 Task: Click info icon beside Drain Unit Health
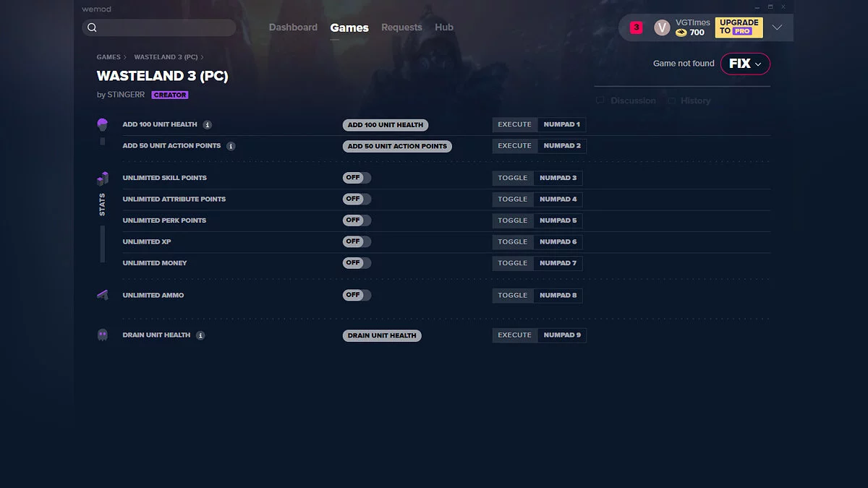(x=200, y=335)
